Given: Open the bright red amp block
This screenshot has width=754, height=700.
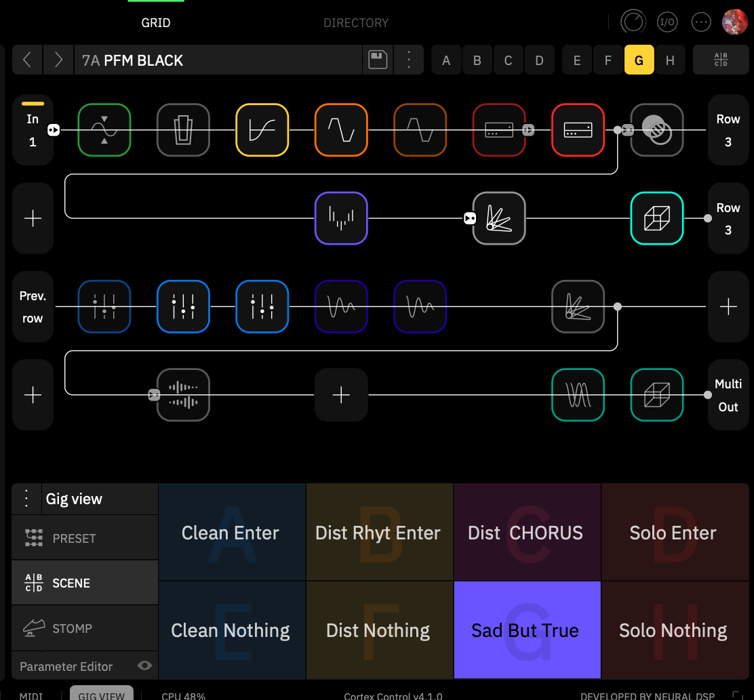Looking at the screenshot, I should pyautogui.click(x=578, y=129).
